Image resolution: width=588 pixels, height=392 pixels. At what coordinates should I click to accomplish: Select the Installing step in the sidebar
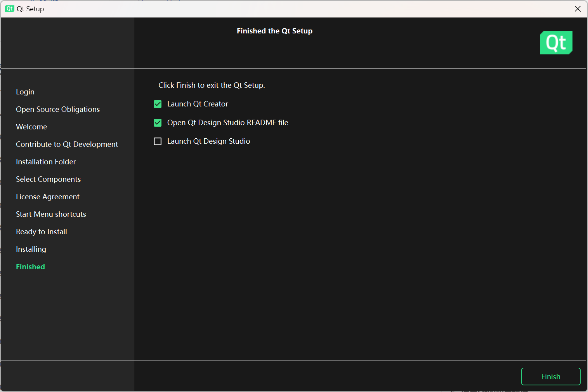click(x=31, y=249)
